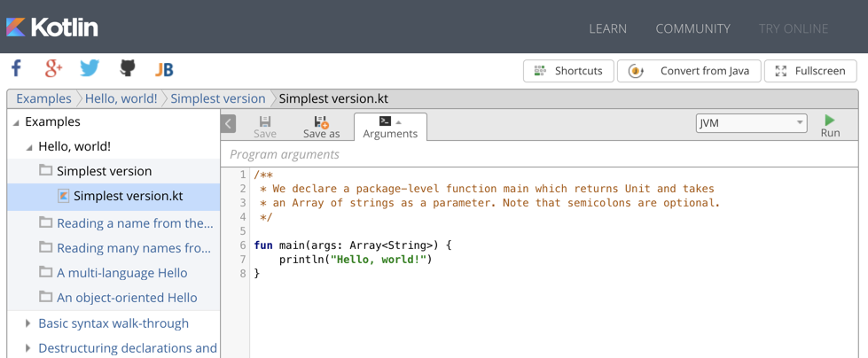The height and width of the screenshot is (358, 868).
Task: Open the An object-oriented Hello example
Action: coord(127,298)
